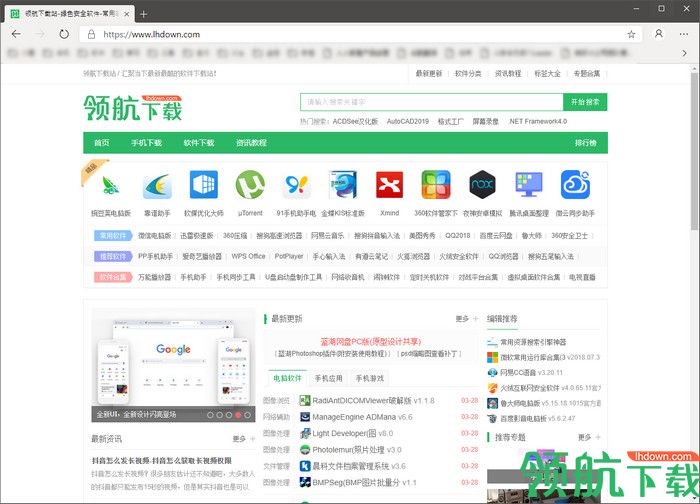This screenshot has height=504, width=700.
Task: Click the page vertical scrollbar thumb
Action: click(x=695, y=152)
